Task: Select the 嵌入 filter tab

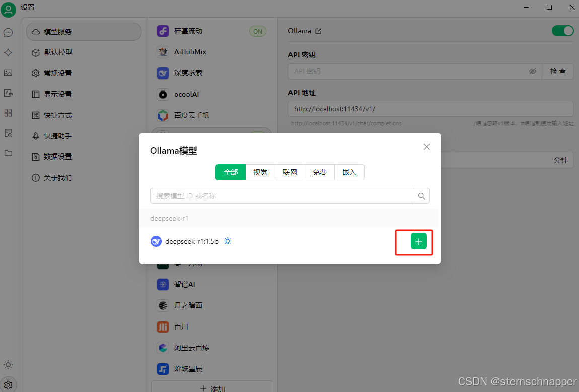Action: pyautogui.click(x=349, y=172)
